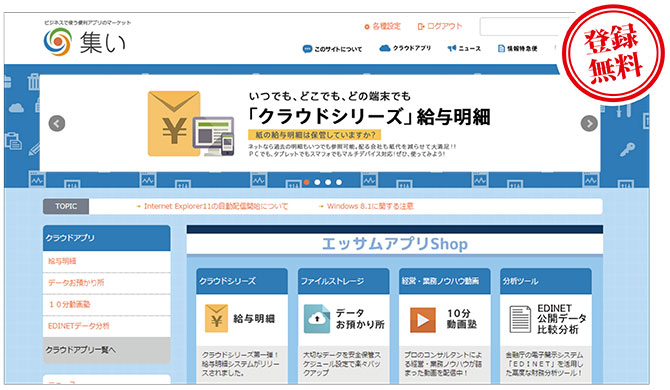Click 給与明細 yen envelope icon
The image size is (670, 390).
[x=216, y=318]
